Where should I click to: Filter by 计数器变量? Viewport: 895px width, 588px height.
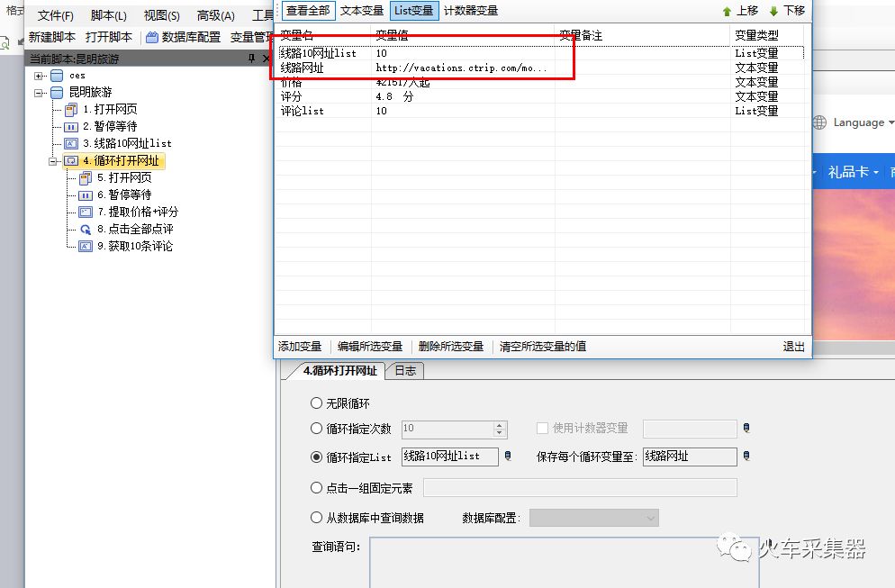coord(471,11)
